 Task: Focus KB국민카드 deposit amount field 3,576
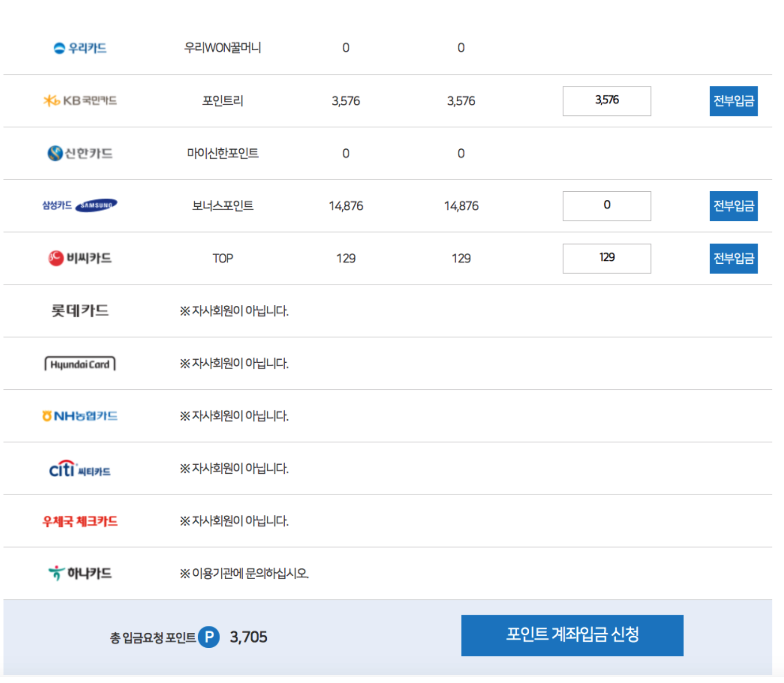pyautogui.click(x=607, y=101)
